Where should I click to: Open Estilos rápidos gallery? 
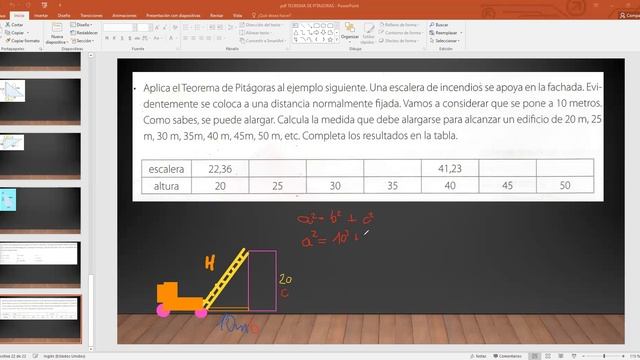point(368,33)
